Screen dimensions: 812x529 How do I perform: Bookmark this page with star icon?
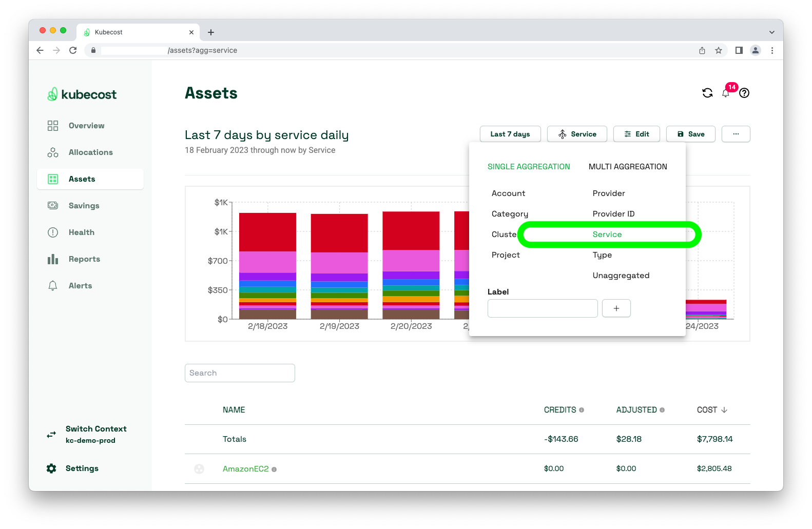tap(719, 50)
